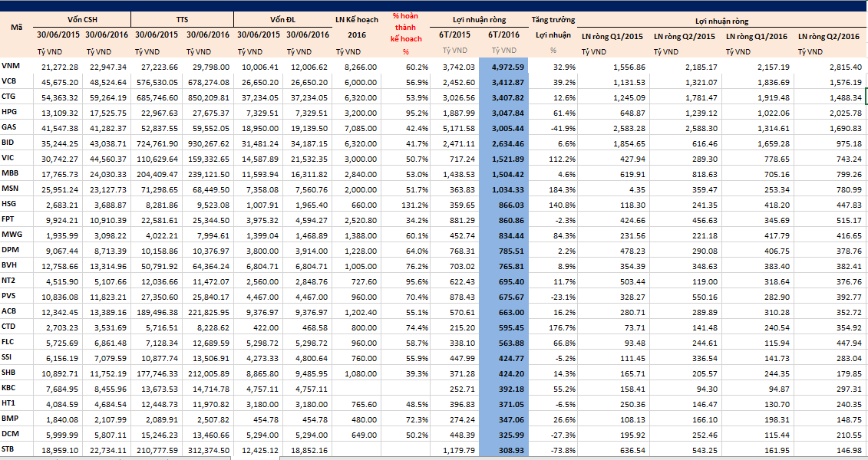Select ACB total assets 221,825.95
Viewport: 868px width, 460px height.
pos(207,312)
